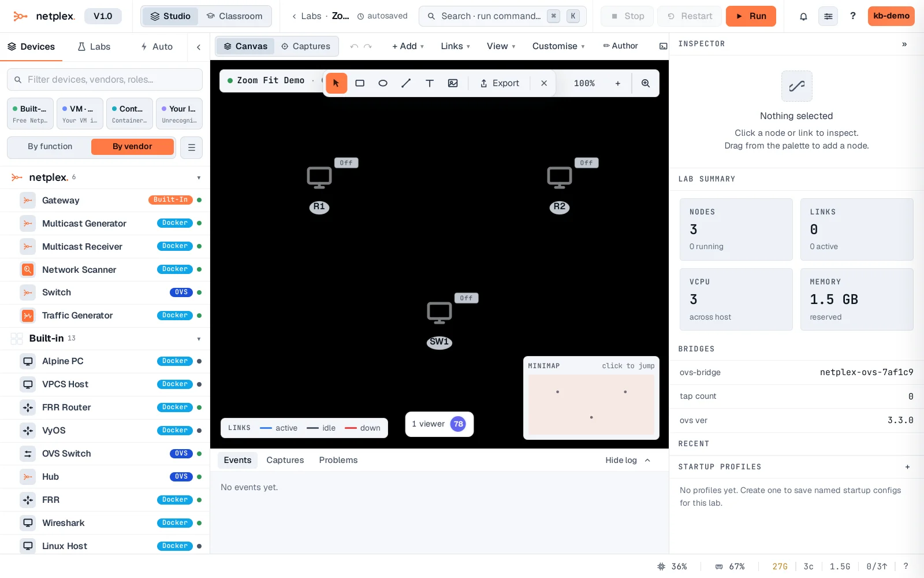Click the Filter devices search field

coord(105,80)
